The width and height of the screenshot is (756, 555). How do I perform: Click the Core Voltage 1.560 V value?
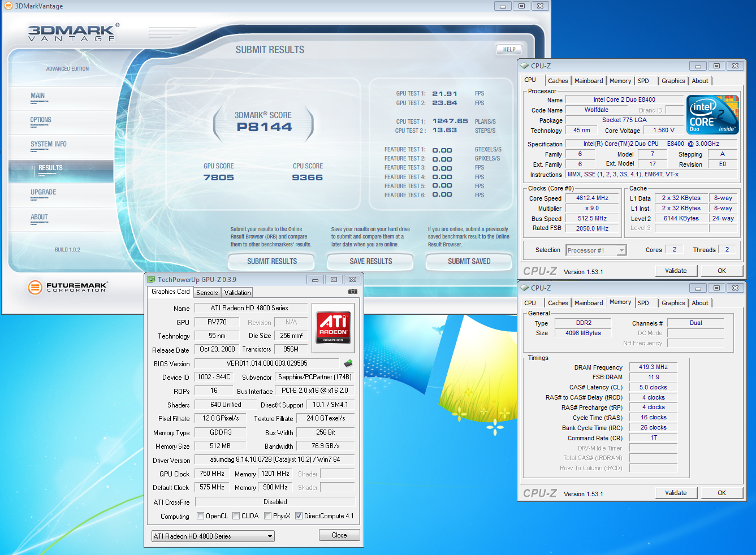pos(664,130)
